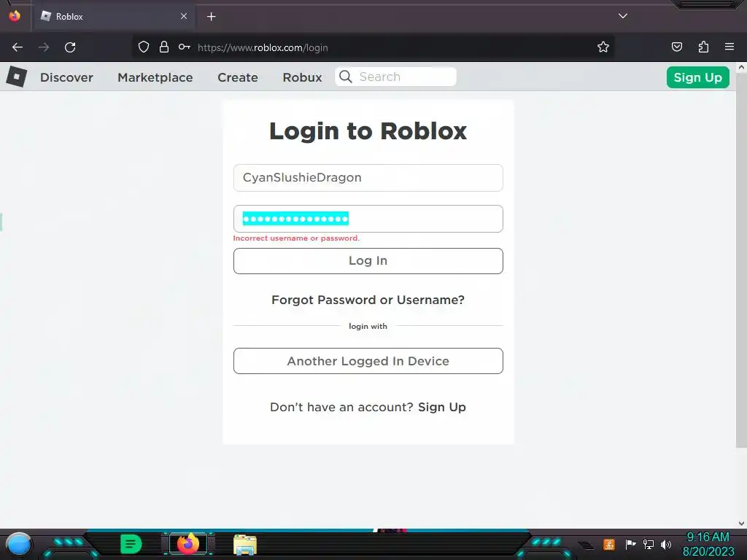Open the Create menu item
Image resolution: width=747 pixels, height=560 pixels.
pyautogui.click(x=238, y=77)
